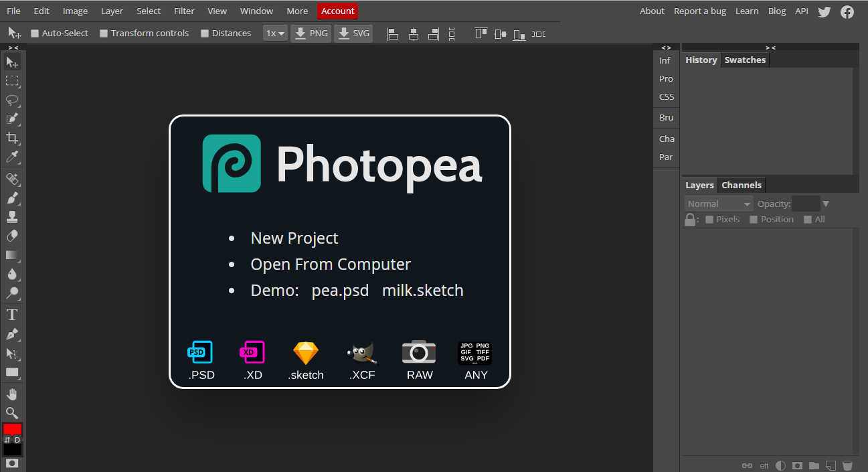Select the Crop tool

pyautogui.click(x=12, y=139)
